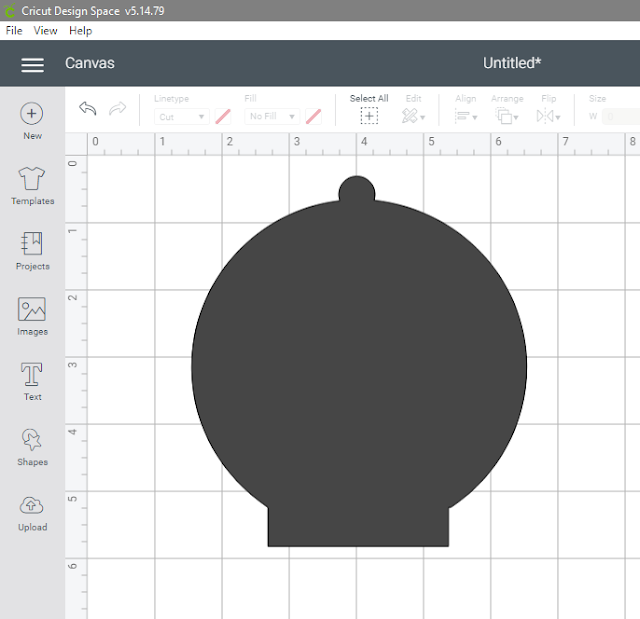The width and height of the screenshot is (640, 619).
Task: Open the View menu
Action: coord(45,31)
